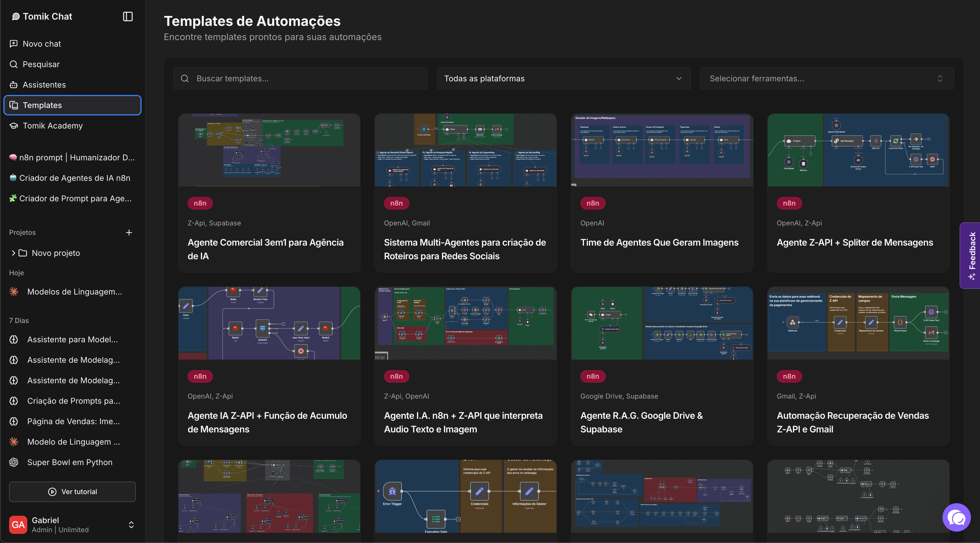Click the Pesquisar magnifier icon
Image resolution: width=980 pixels, height=543 pixels.
14,64
